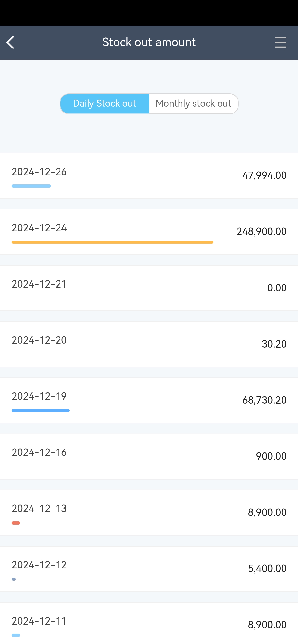The height and width of the screenshot is (644, 298).
Task: Tap the back arrow icon
Action: coord(11,42)
